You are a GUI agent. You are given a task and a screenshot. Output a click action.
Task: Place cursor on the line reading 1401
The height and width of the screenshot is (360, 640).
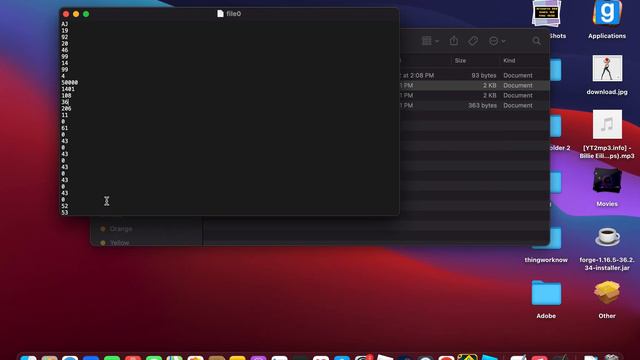tap(68, 89)
